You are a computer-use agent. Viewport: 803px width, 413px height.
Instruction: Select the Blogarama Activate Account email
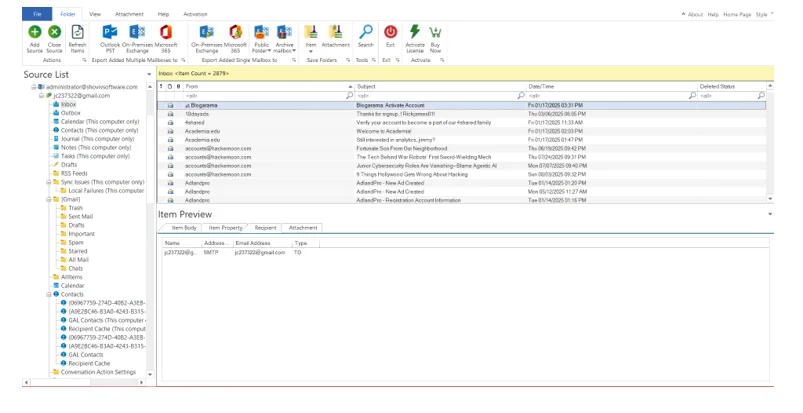point(461,106)
